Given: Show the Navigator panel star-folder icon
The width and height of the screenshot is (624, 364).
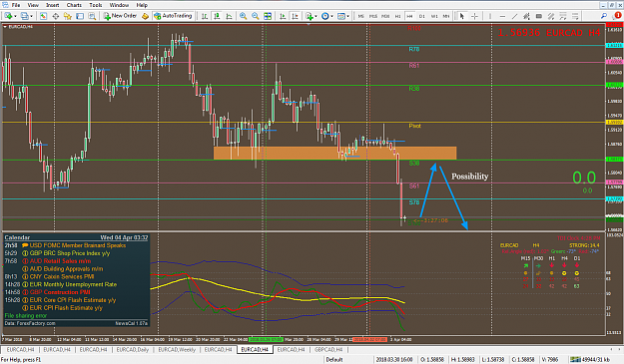Looking at the screenshot, I should pos(68,16).
